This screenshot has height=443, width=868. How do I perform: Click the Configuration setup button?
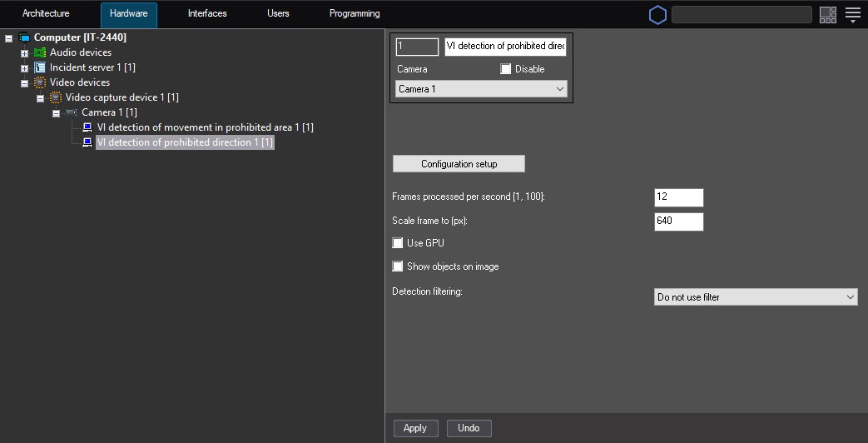459,164
